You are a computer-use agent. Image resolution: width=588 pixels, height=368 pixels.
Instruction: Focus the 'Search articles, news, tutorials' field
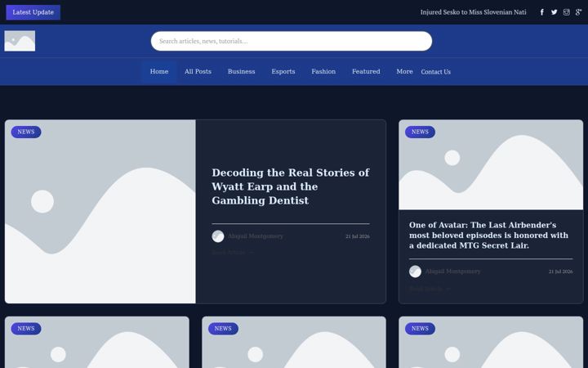(x=292, y=41)
